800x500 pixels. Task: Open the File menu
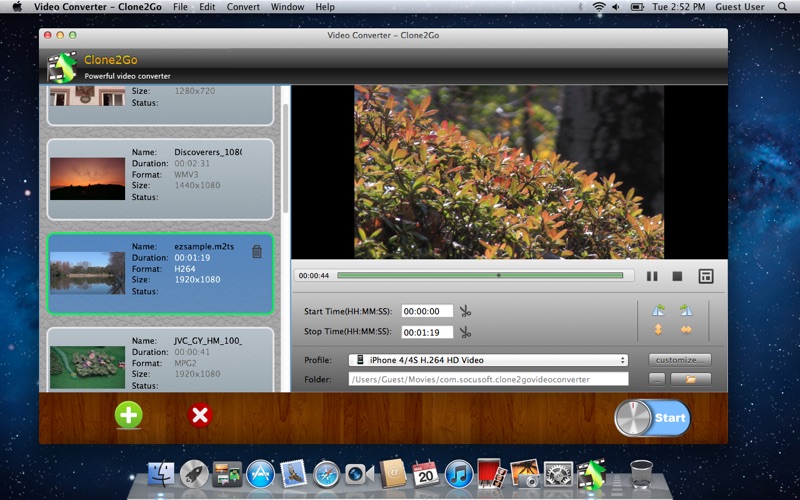coord(180,7)
